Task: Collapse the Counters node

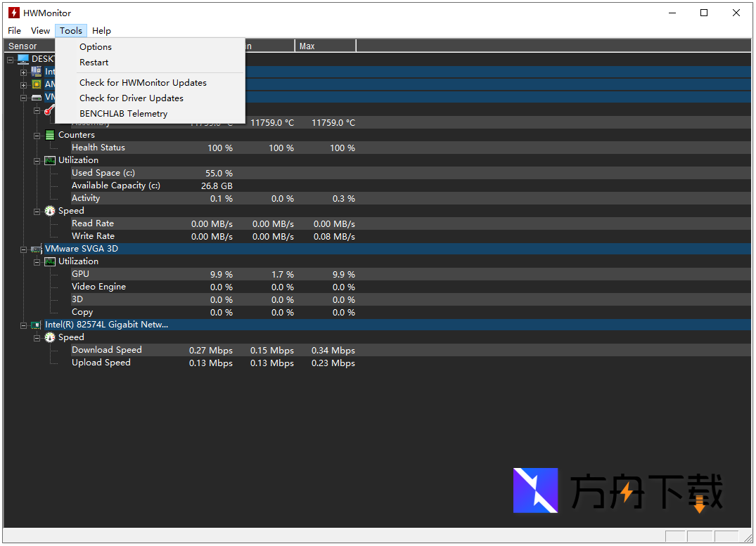Action: pyautogui.click(x=37, y=135)
